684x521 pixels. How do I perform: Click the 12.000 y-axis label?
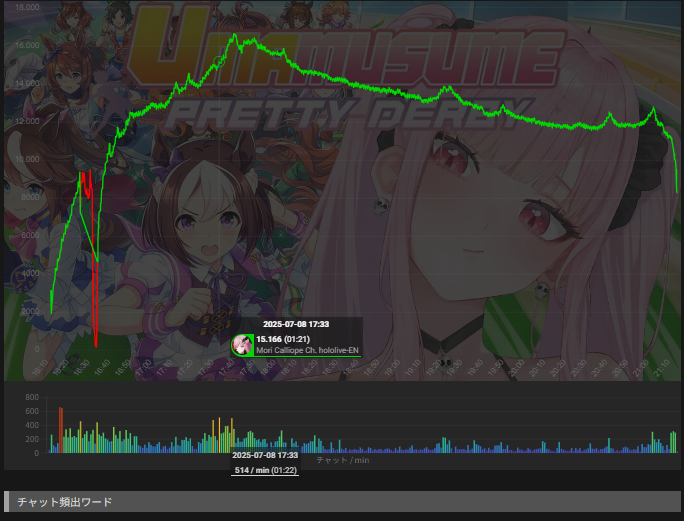[x=27, y=121]
